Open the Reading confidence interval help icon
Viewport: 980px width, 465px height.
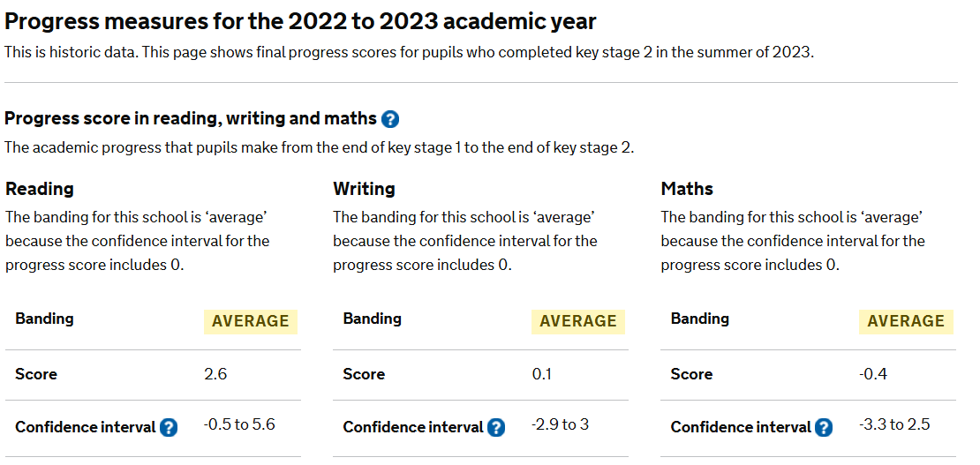tap(169, 428)
